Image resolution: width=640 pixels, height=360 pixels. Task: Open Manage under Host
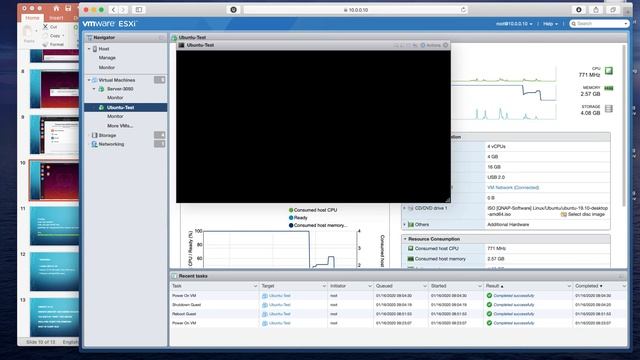[107, 58]
